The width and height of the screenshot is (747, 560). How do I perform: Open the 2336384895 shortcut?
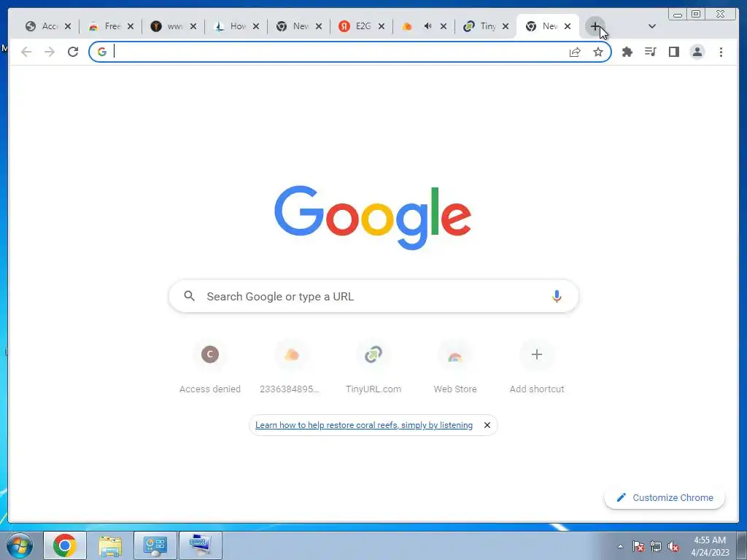(x=291, y=367)
